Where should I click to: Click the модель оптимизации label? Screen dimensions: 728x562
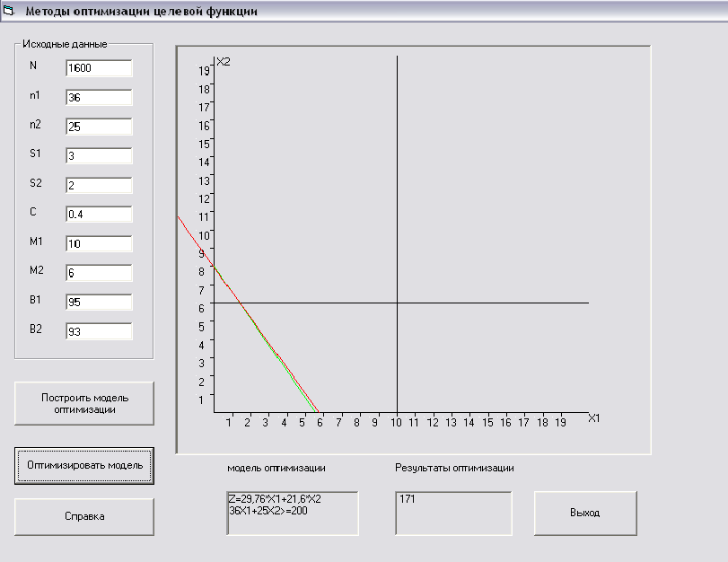point(276,468)
